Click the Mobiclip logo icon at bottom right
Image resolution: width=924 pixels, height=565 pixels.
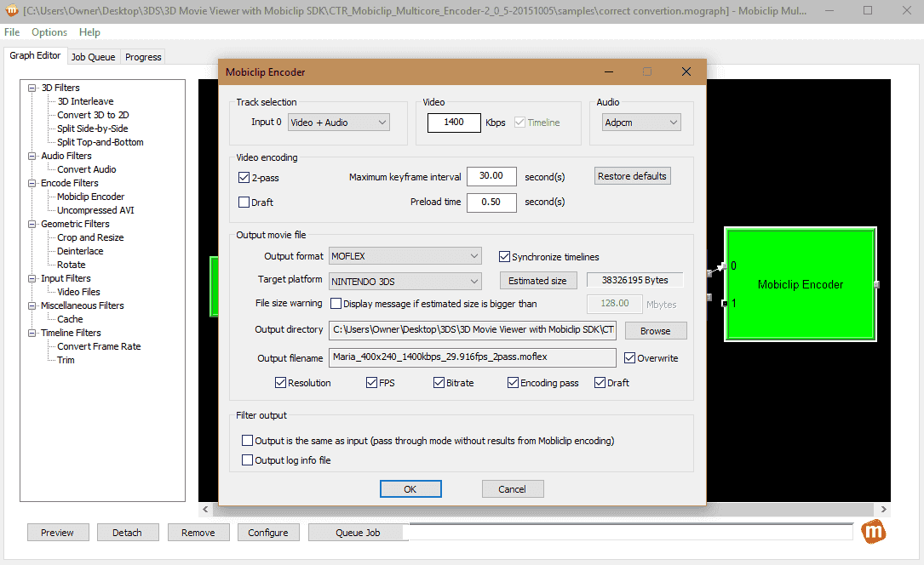coord(873,532)
